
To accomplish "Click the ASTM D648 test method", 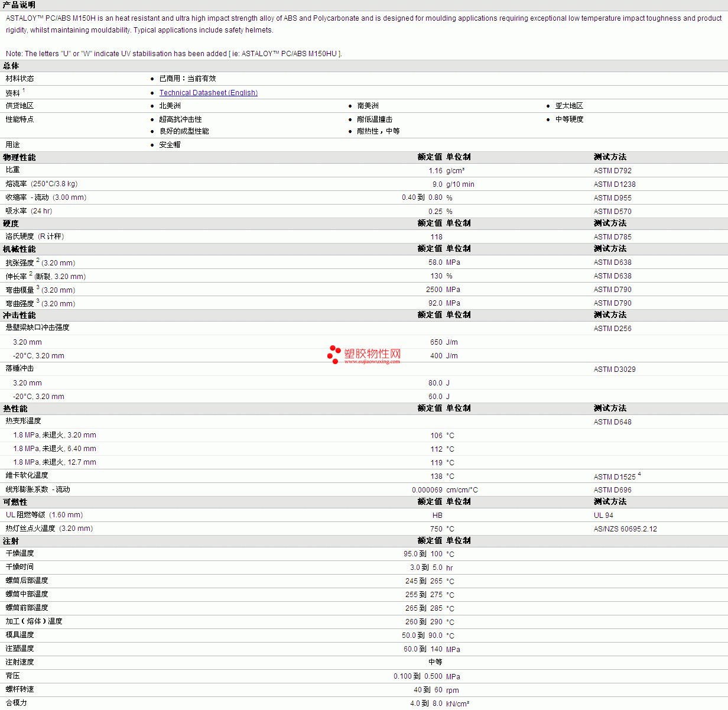I will tap(612, 422).
